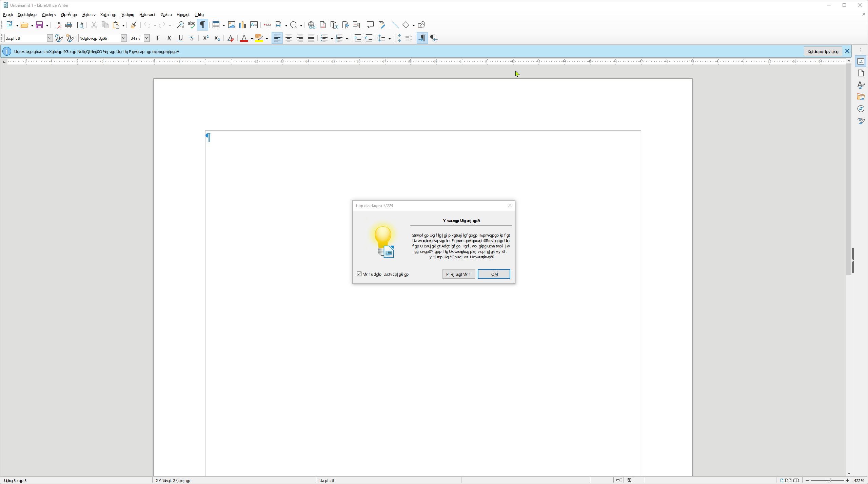Insert special character Omega icon

coord(293,25)
